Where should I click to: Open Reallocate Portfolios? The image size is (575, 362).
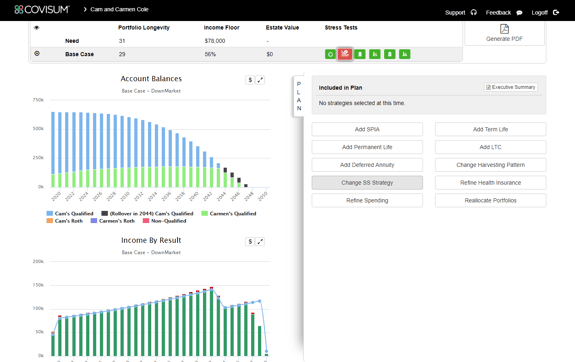coord(491,201)
